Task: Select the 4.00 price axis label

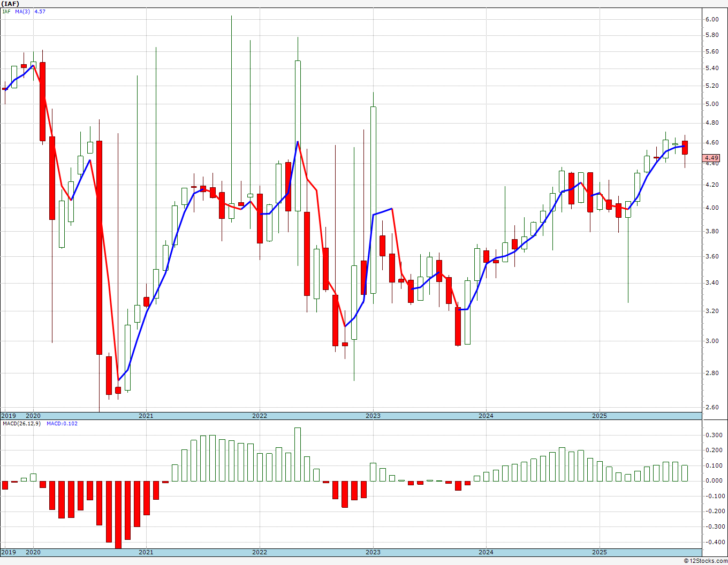Action: pos(712,208)
